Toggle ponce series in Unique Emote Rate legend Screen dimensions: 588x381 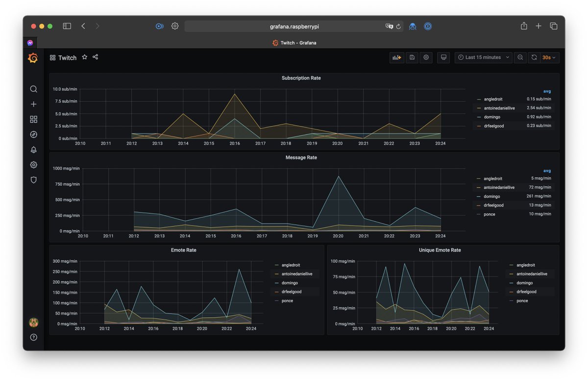click(x=522, y=301)
